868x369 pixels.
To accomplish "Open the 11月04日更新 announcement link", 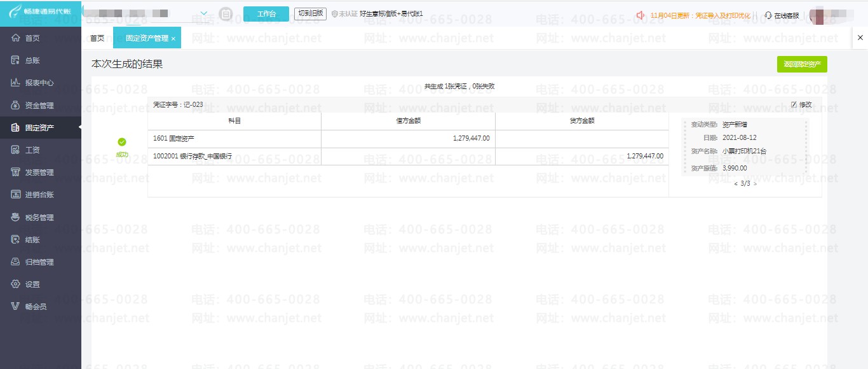I will [702, 15].
